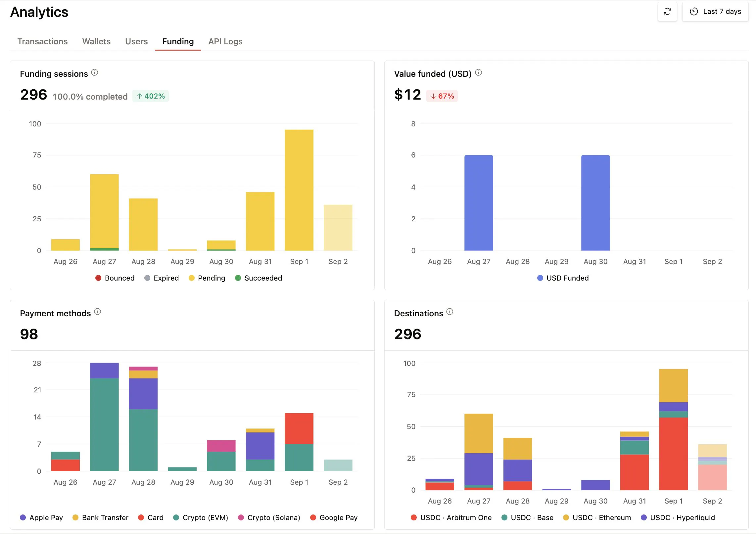Screen dimensions: 756x534
Task: Click Aug 31 bar in Destinations chart
Action: coord(634,461)
